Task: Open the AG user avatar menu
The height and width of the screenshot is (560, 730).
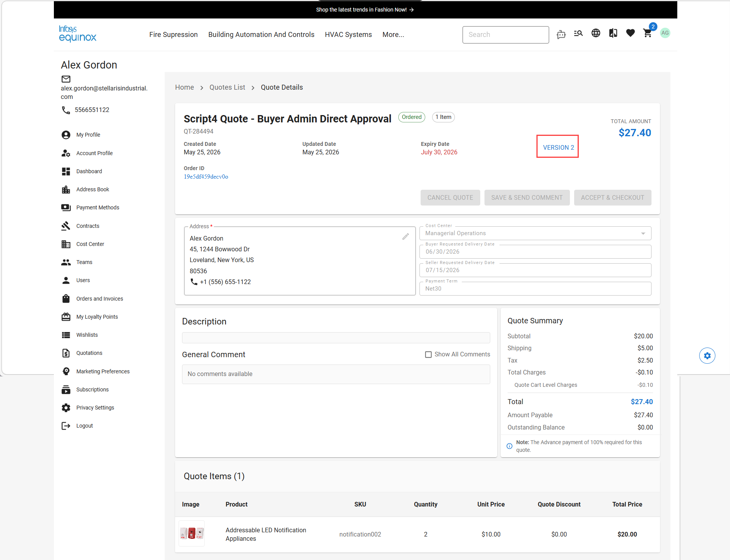Action: tap(665, 33)
